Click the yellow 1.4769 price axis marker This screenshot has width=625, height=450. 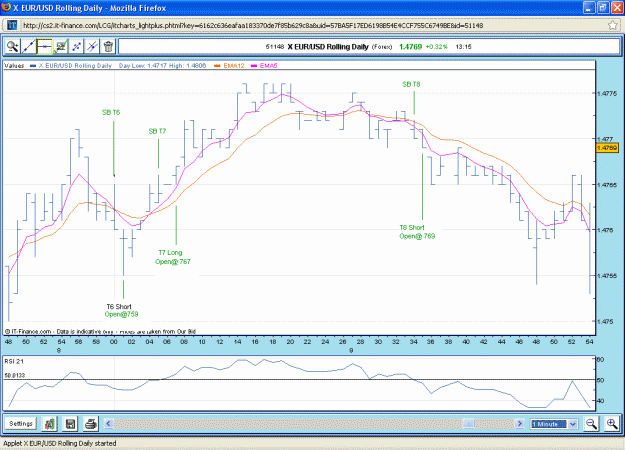click(607, 148)
